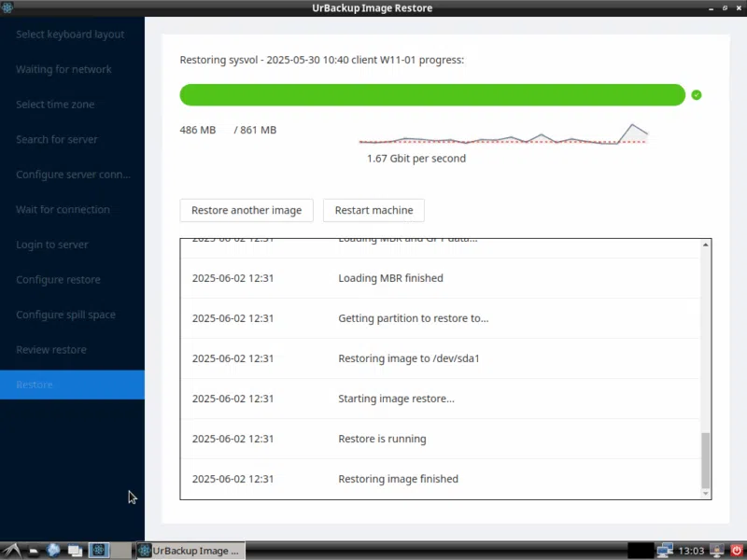
Task: Click Restoring image to /dev/sda1 entry
Action: tap(440, 358)
